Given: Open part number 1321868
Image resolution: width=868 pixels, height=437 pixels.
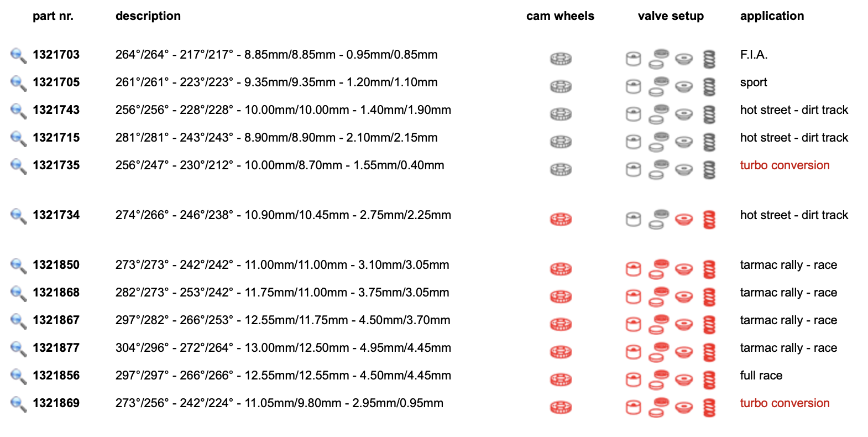Looking at the screenshot, I should coord(56,293).
